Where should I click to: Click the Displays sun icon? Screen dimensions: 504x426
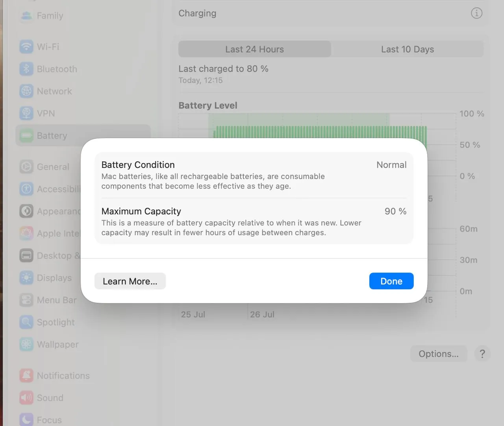coord(26,278)
